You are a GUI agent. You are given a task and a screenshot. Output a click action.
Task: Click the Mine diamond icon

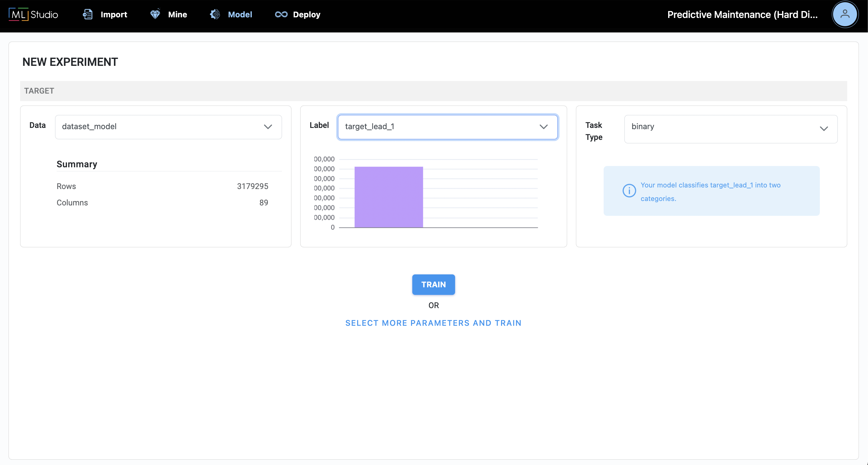(x=155, y=14)
